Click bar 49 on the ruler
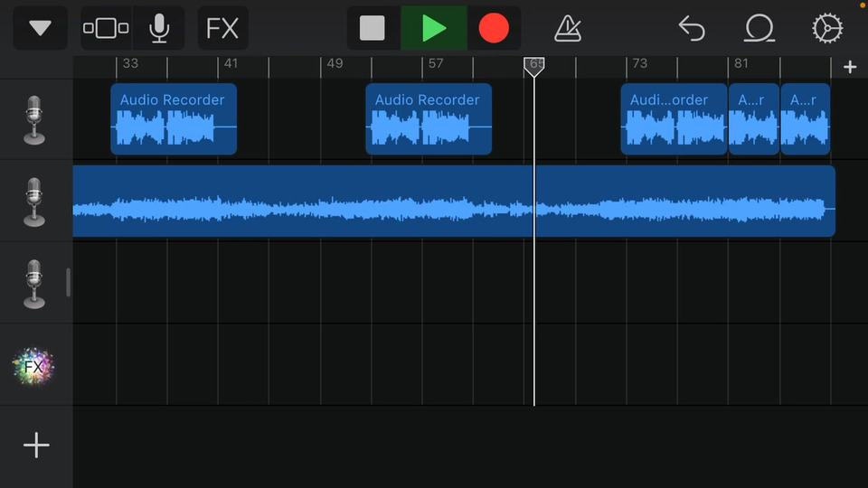 click(335, 63)
